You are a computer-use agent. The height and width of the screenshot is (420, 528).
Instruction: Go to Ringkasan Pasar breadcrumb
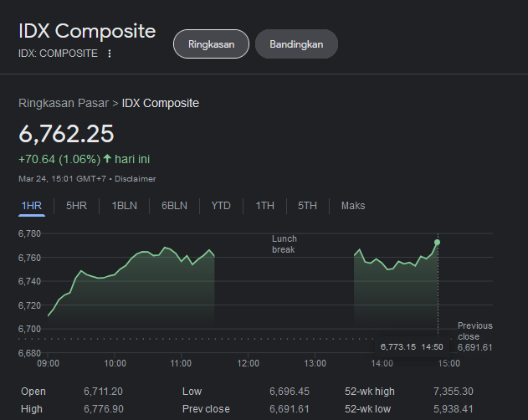[64, 103]
